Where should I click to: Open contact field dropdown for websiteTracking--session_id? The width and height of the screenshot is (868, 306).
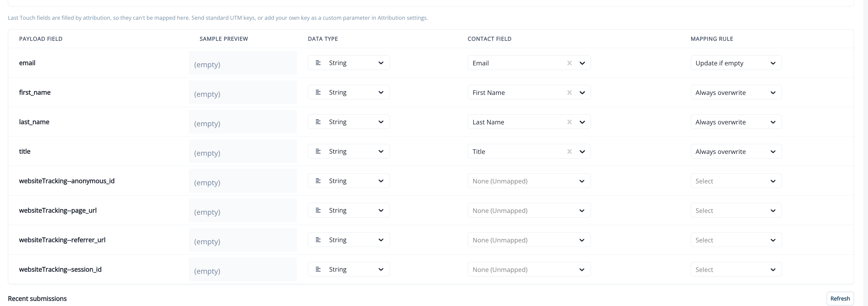[x=529, y=269]
